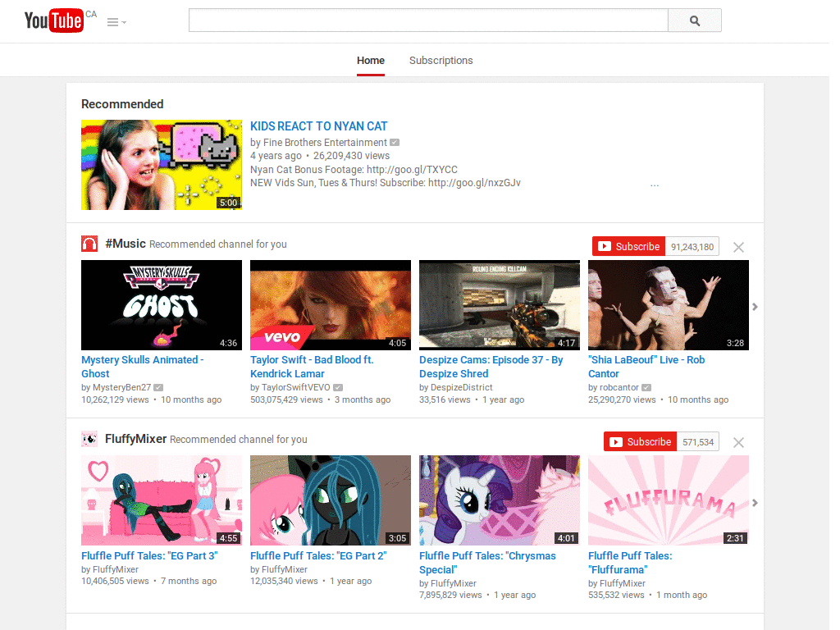Open KIDS REACT TO NYAN CAT title link
840x630 pixels.
tap(319, 126)
